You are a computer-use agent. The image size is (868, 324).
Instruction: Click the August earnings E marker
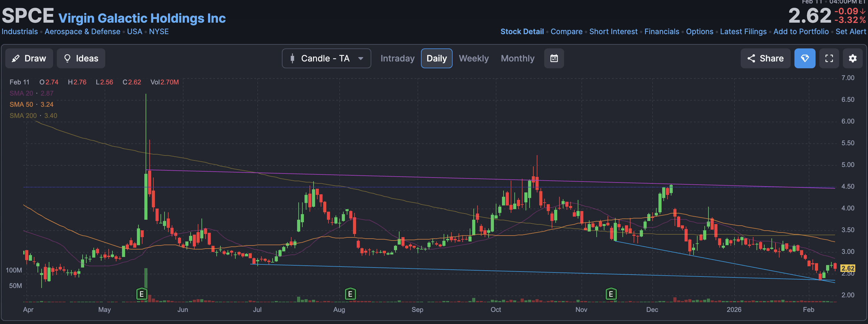tap(350, 294)
